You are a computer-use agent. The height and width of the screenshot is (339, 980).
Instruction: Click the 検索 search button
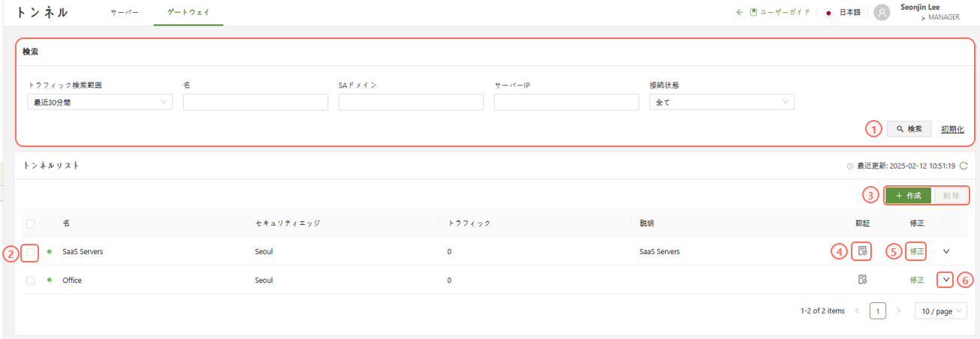point(909,129)
